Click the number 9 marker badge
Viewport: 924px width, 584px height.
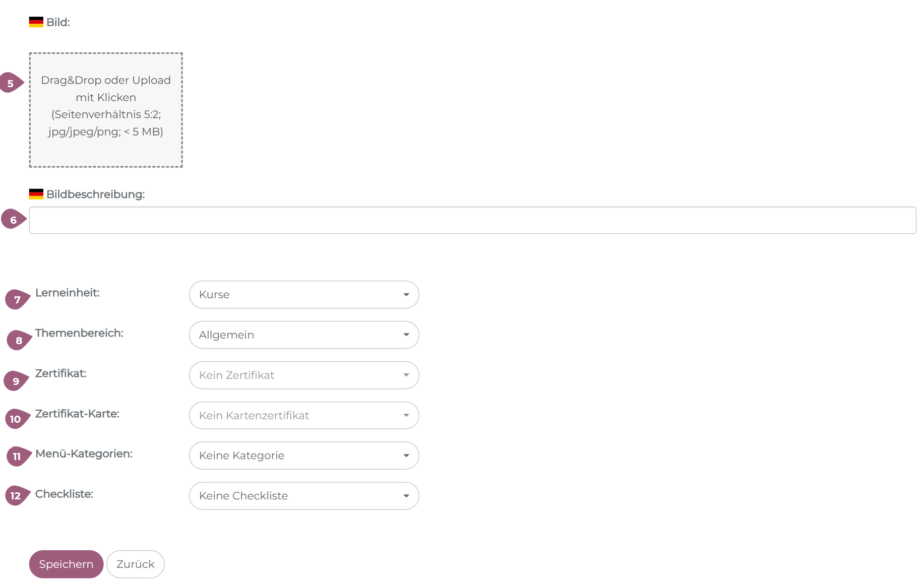[x=16, y=381]
